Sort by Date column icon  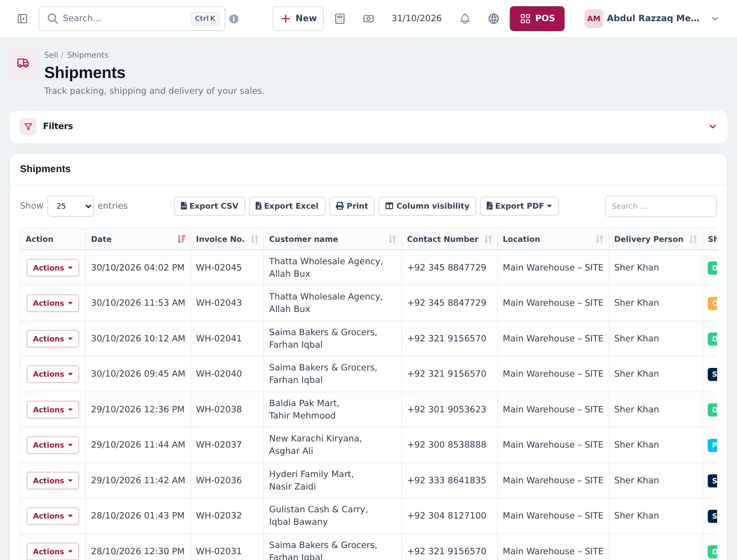181,239
